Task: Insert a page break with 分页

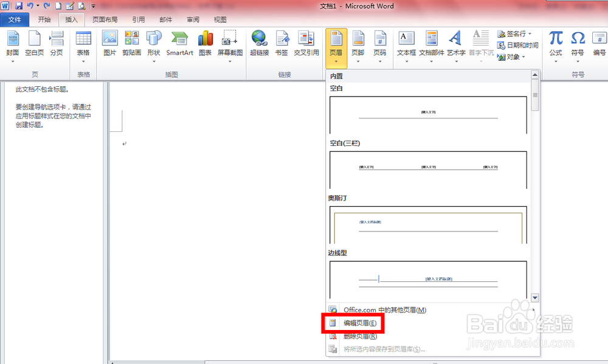Action: [x=57, y=43]
